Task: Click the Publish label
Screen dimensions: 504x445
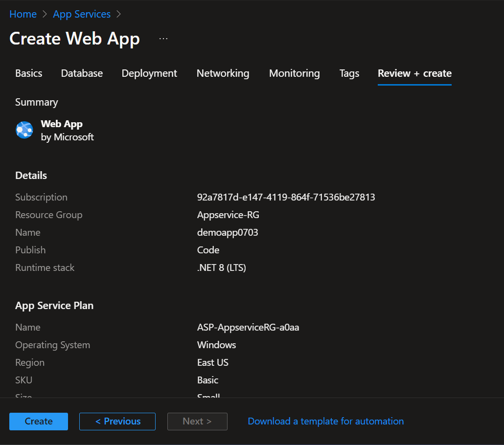Action: tap(30, 250)
